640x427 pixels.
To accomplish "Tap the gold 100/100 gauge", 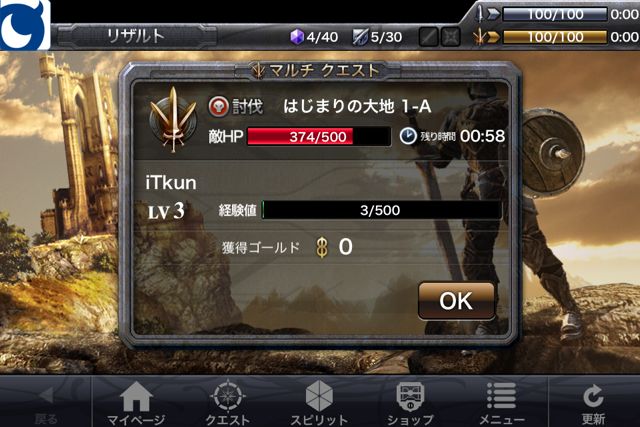I will pyautogui.click(x=555, y=37).
